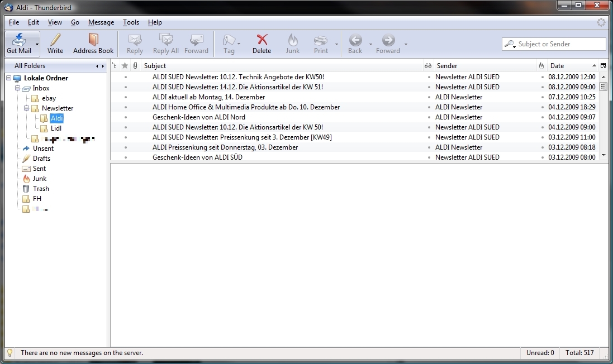Open the Back history dropdown arrow
Viewport: 613px width, 364px height.
[370, 44]
